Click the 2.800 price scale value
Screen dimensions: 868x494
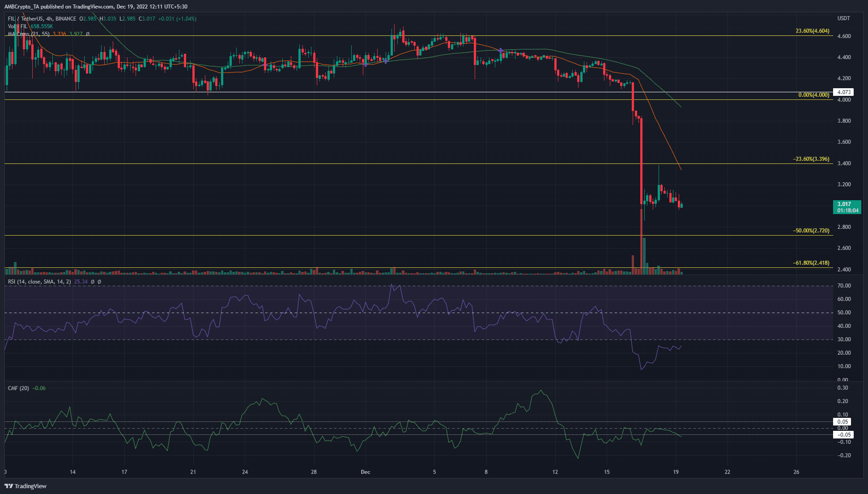[x=844, y=228]
